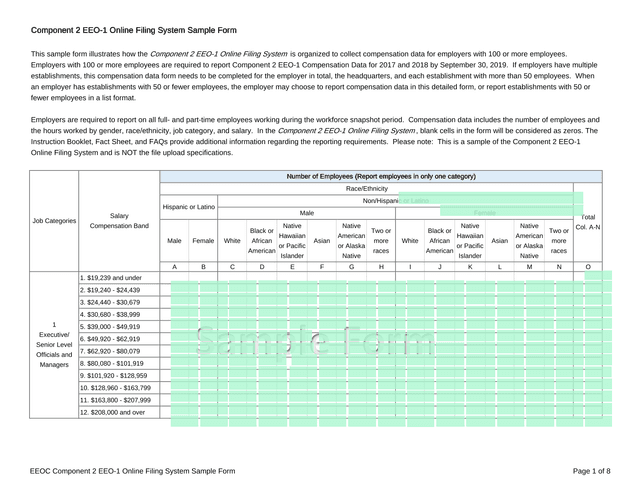
Task: Click column letter 'E'
Action: pos(292,267)
